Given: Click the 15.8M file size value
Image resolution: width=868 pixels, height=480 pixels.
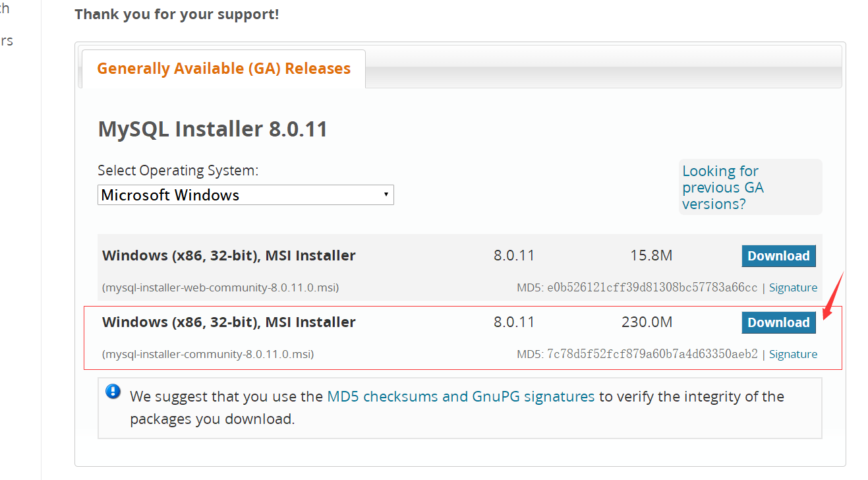Looking at the screenshot, I should coord(651,256).
